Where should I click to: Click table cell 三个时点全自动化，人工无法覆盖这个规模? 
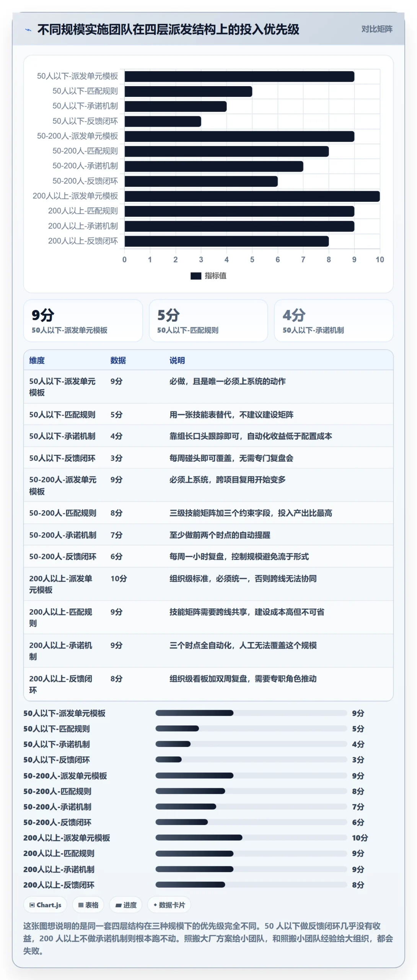click(243, 645)
